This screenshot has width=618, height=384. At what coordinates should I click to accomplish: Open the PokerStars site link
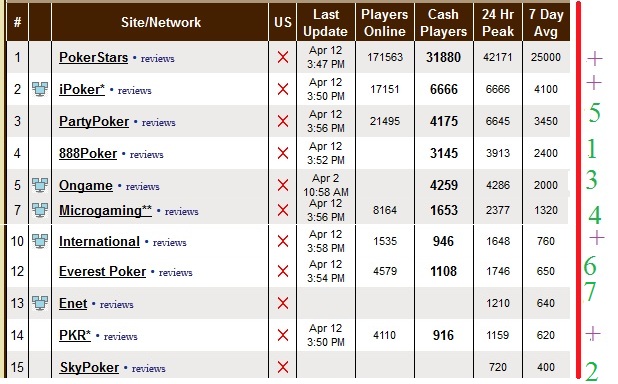93,58
